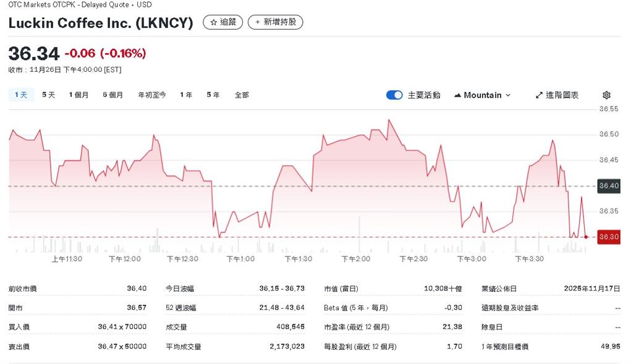Image resolution: width=633 pixels, height=364 pixels.
Task: Click the star icon on the 追蹤 button
Action: pos(213,22)
